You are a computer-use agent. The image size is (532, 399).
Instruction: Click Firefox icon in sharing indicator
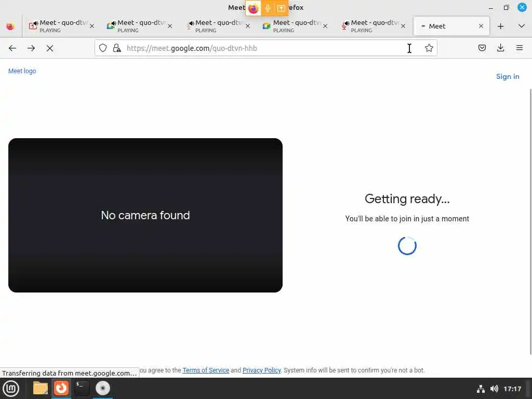click(253, 8)
